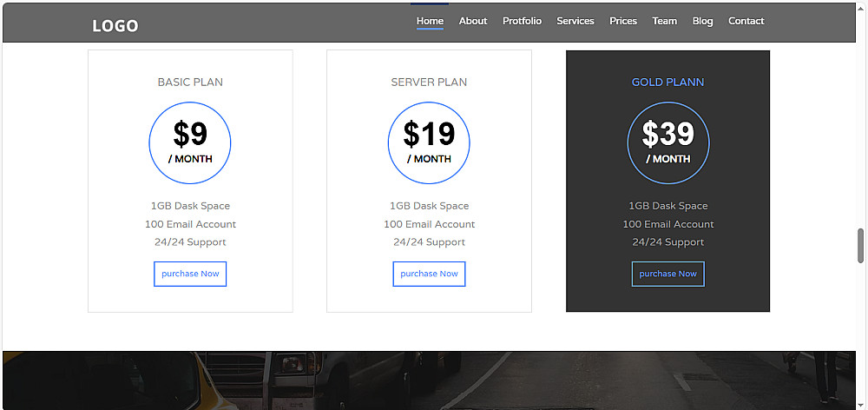Buy the Gold Plan with purchase Now
The width and height of the screenshot is (868, 410).
coord(667,274)
